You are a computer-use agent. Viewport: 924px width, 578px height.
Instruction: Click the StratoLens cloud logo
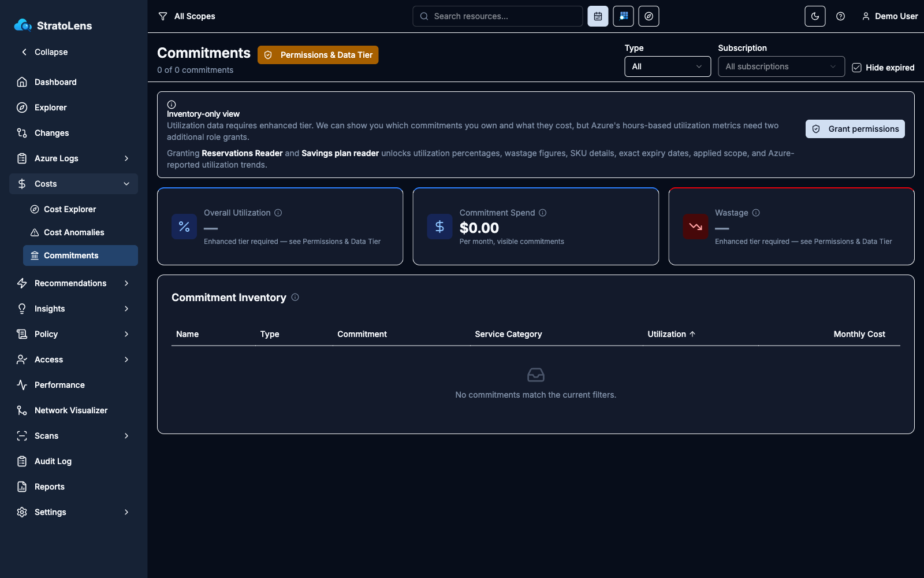pos(23,25)
